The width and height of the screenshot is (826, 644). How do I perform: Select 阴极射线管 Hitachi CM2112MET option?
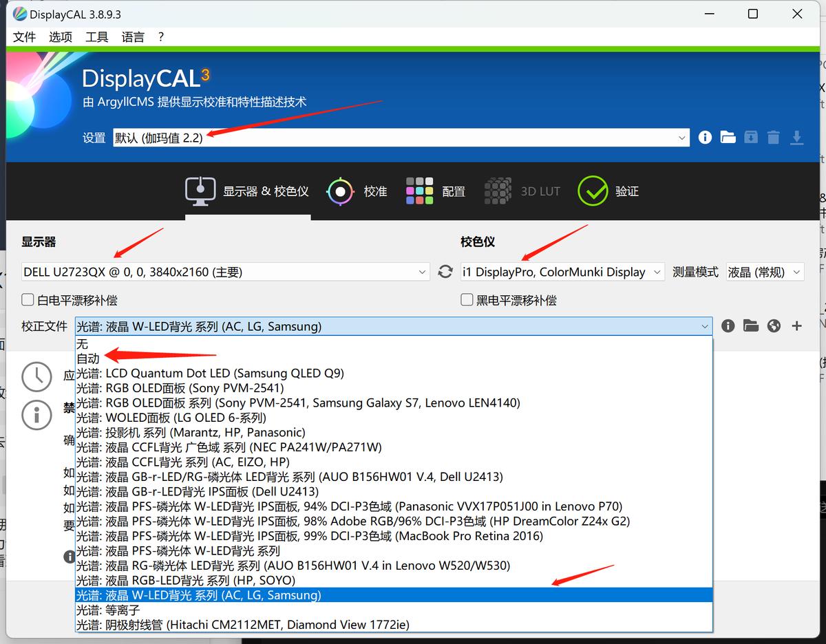coord(394,625)
